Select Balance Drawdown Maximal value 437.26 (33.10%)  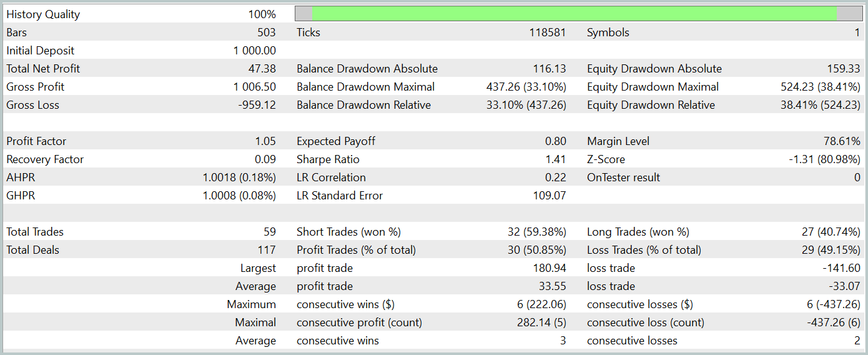[x=526, y=87]
